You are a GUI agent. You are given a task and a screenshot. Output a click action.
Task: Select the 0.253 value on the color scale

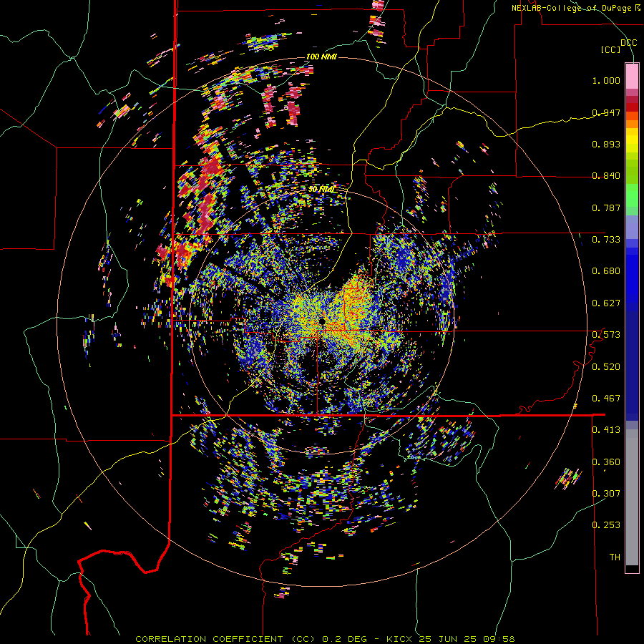tap(606, 525)
